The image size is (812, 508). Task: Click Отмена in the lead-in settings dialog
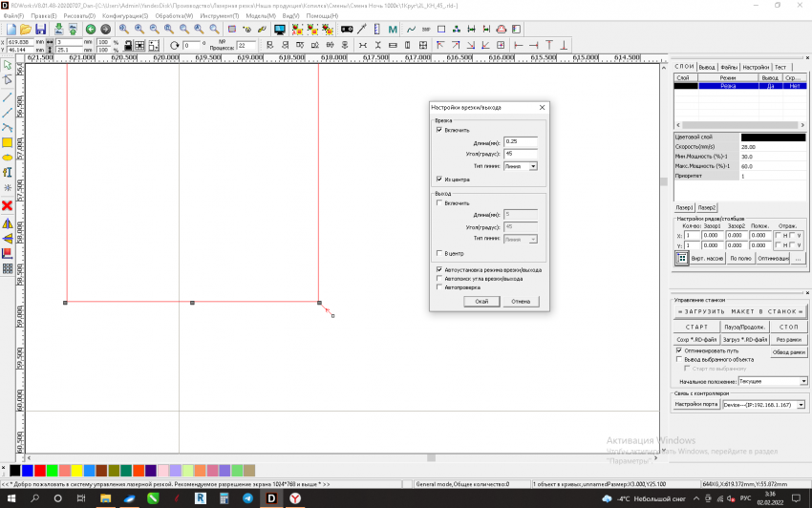click(521, 302)
